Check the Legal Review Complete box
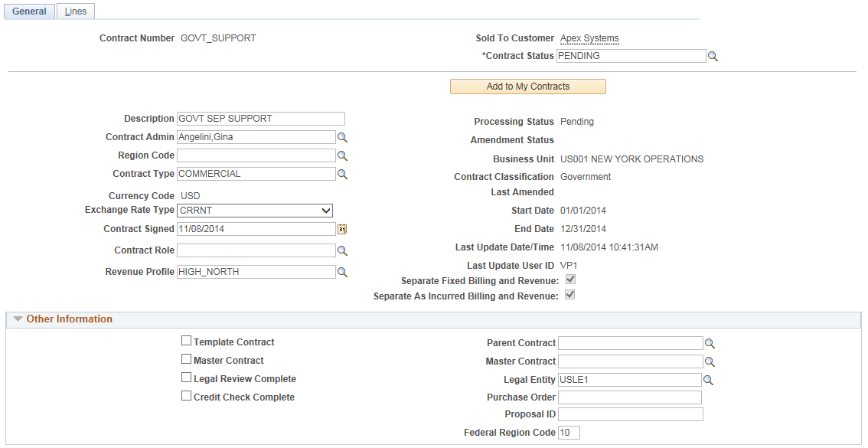Image resolution: width=868 pixels, height=448 pixels. click(186, 378)
